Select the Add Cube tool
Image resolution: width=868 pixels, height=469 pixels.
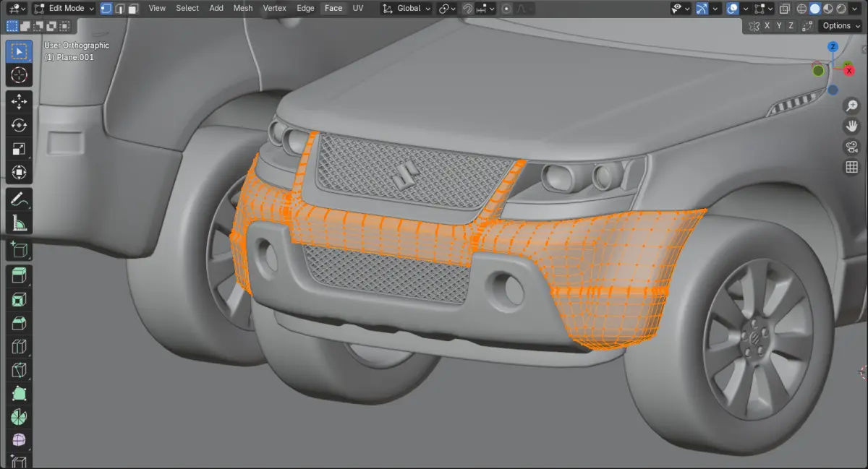tap(20, 250)
